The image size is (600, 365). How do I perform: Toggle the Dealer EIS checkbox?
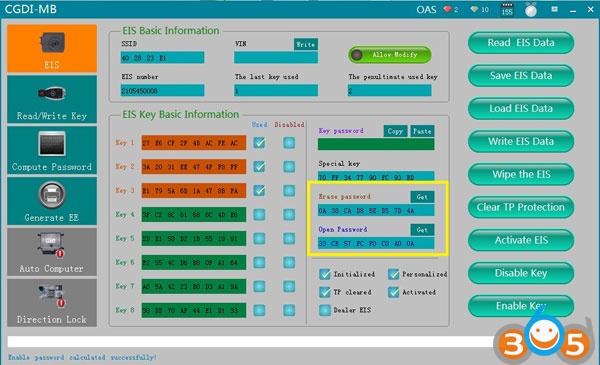click(x=325, y=310)
